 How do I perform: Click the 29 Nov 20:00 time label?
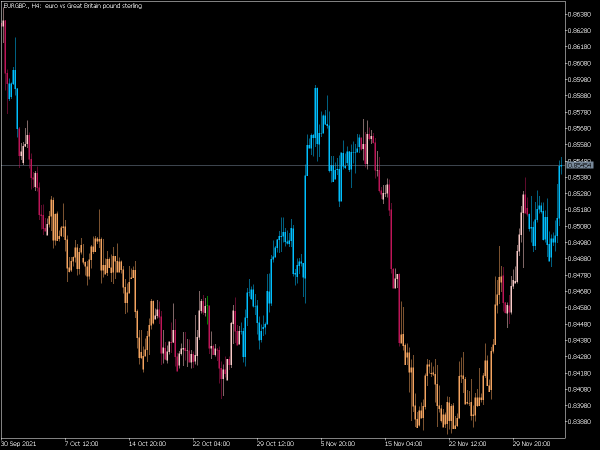pyautogui.click(x=531, y=443)
